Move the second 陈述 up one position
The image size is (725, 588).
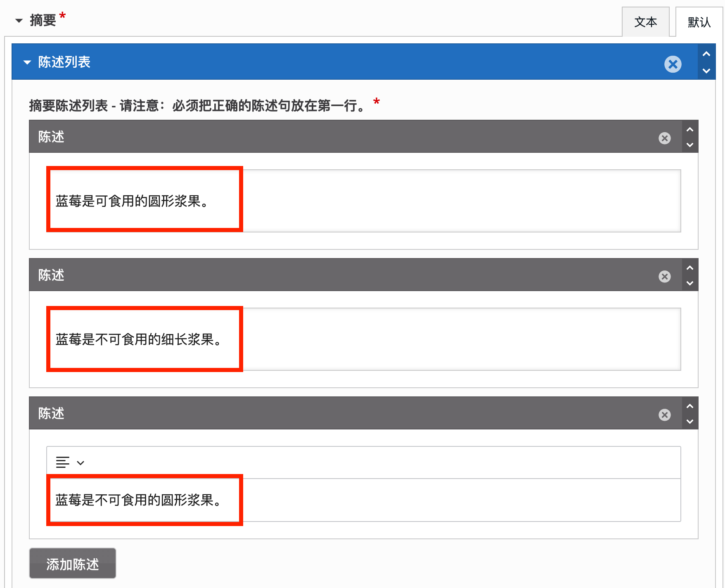pyautogui.click(x=689, y=268)
